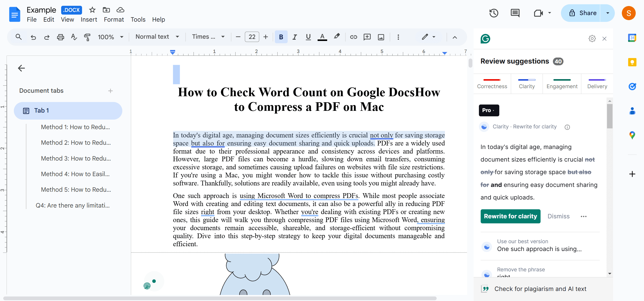
Task: Open the Share quick actions arrow
Action: pyautogui.click(x=608, y=13)
